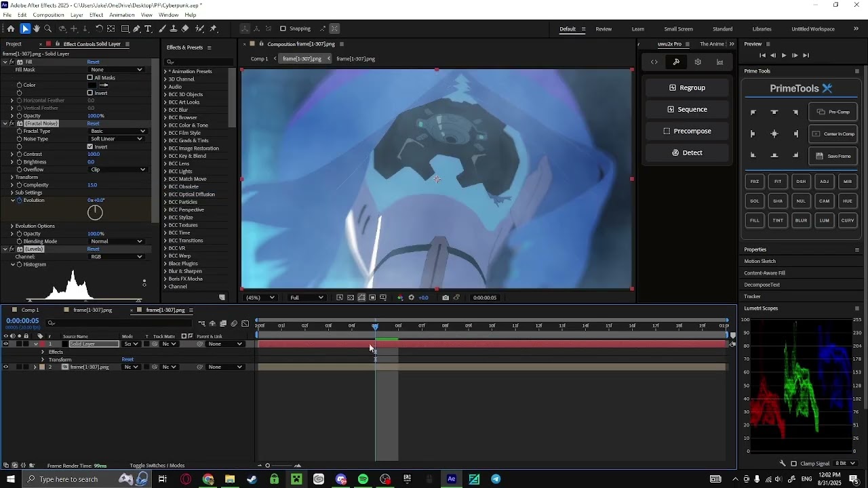Screen dimensions: 868x488
Task: Select the Hand tool
Action: tap(37, 28)
